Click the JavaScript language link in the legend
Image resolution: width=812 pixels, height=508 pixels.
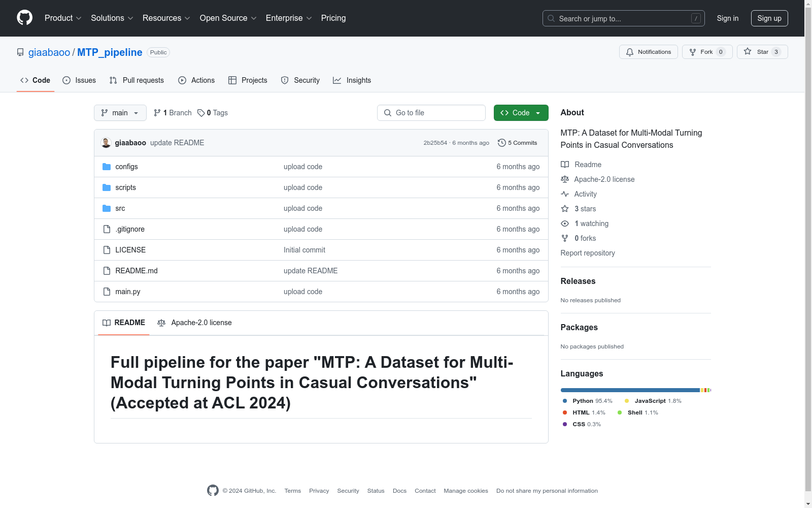(x=653, y=401)
